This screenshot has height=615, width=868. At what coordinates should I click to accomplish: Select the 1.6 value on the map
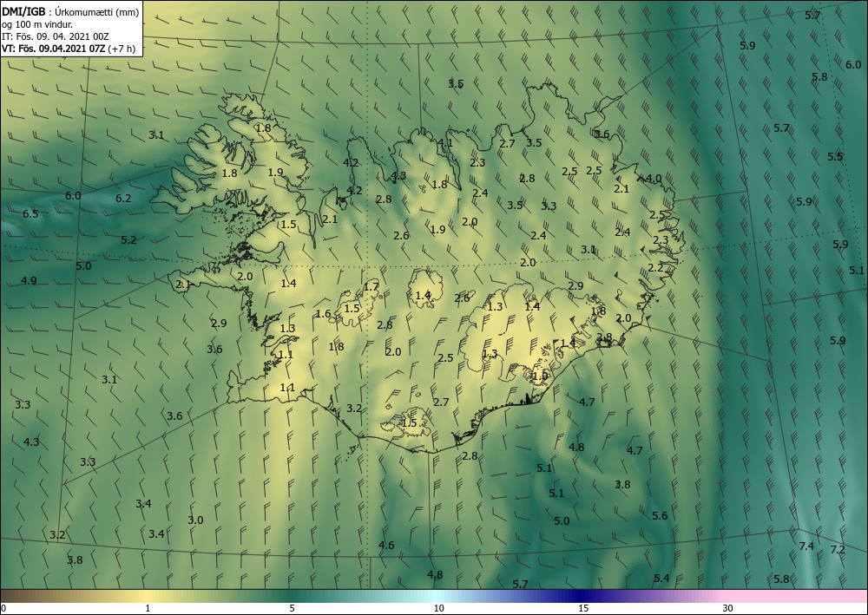point(323,314)
